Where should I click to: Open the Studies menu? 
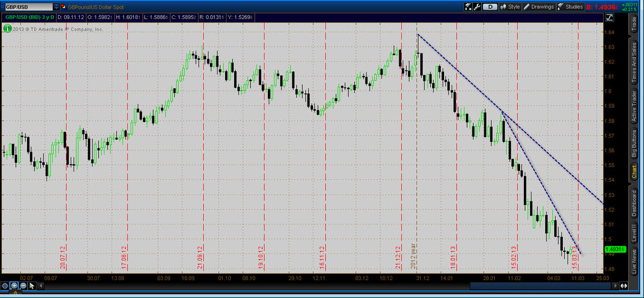pyautogui.click(x=570, y=7)
